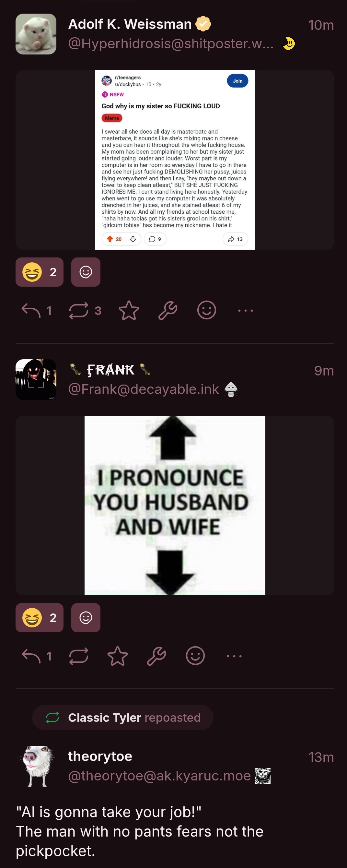Toggle laughing reaction on Weissman's post
The image size is (347, 868).
click(x=40, y=272)
